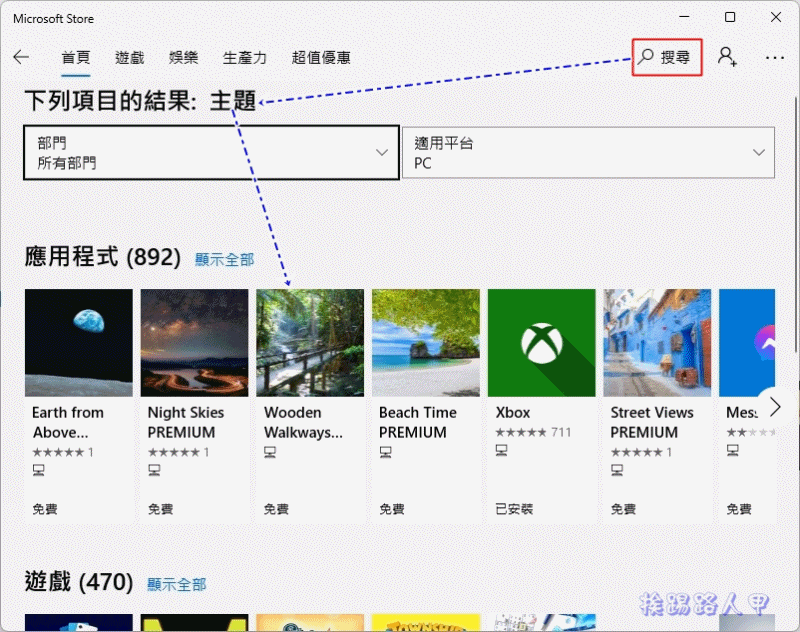Close the Microsoft Store window
Viewport: 800px width, 632px height.
[x=776, y=17]
